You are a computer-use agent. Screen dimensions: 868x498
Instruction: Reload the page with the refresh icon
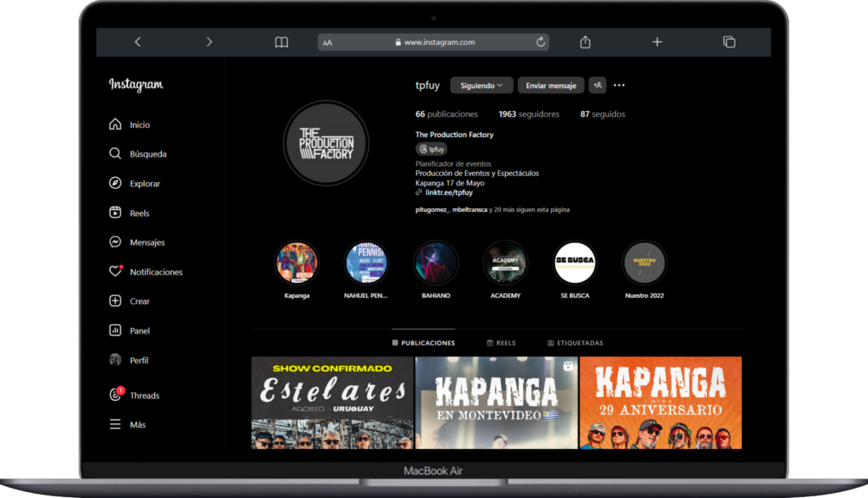coord(540,41)
